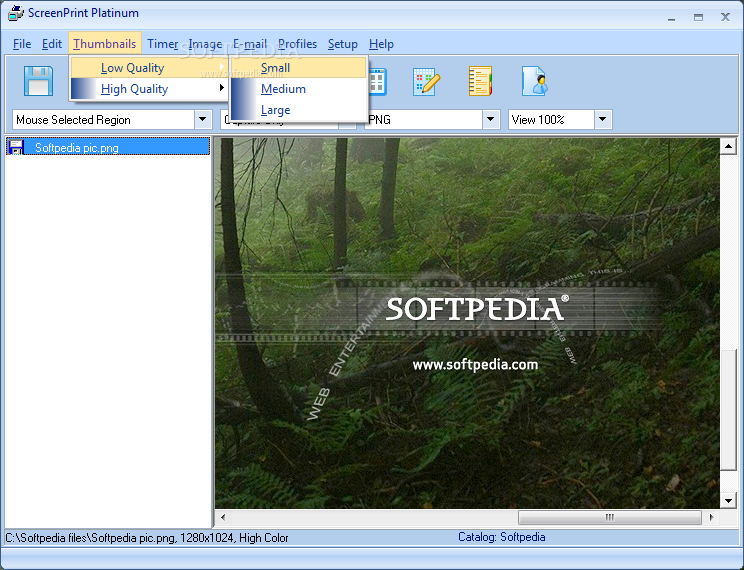Image resolution: width=744 pixels, height=570 pixels.
Task: Click the disk icon beside Softpedia pic.png
Action: pos(16,147)
